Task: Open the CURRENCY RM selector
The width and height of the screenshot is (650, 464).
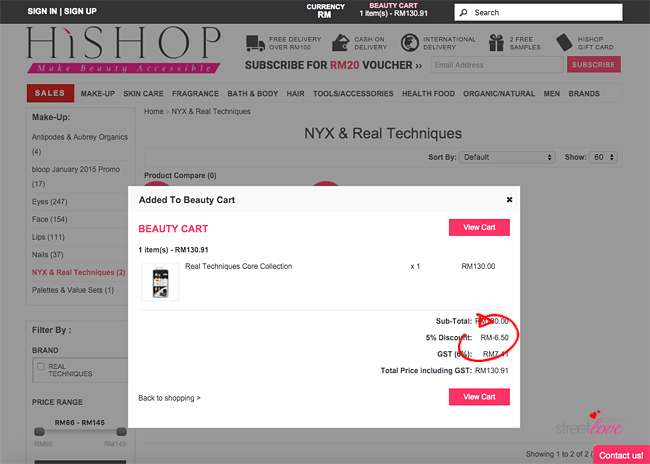Action: 325,11
